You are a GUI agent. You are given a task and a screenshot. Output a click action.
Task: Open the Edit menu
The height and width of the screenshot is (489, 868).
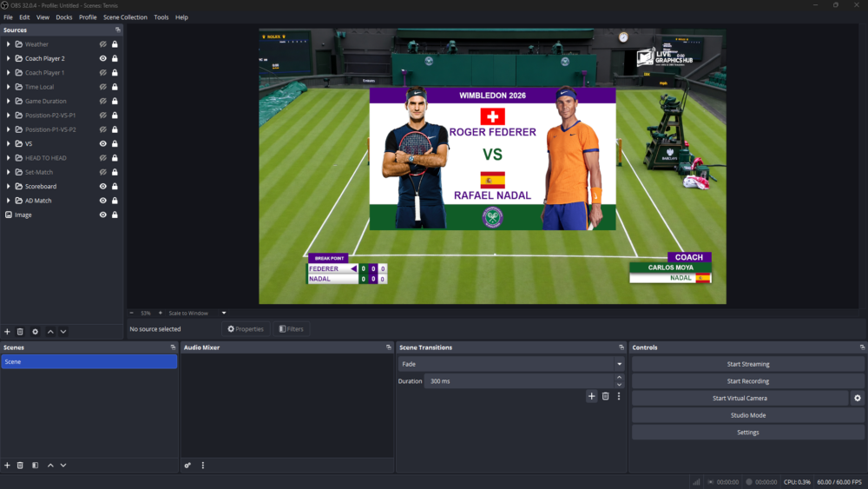pyautogui.click(x=24, y=17)
